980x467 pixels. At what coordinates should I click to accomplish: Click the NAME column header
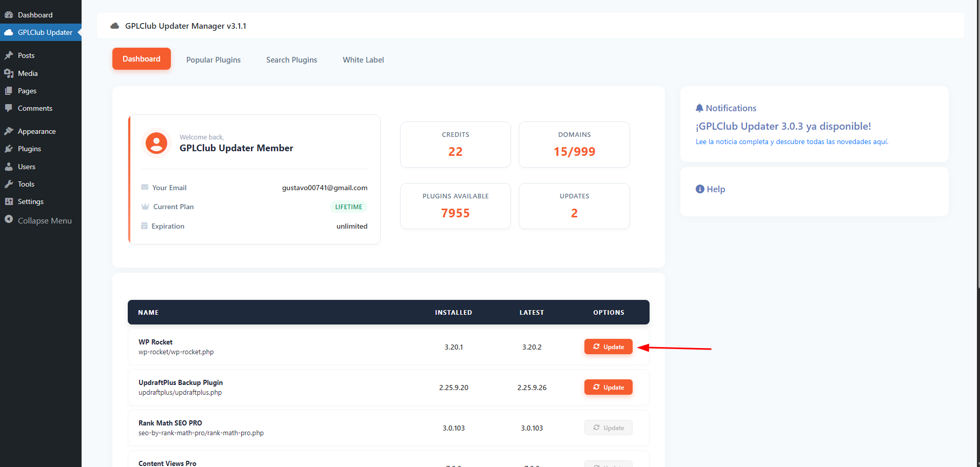coord(148,312)
